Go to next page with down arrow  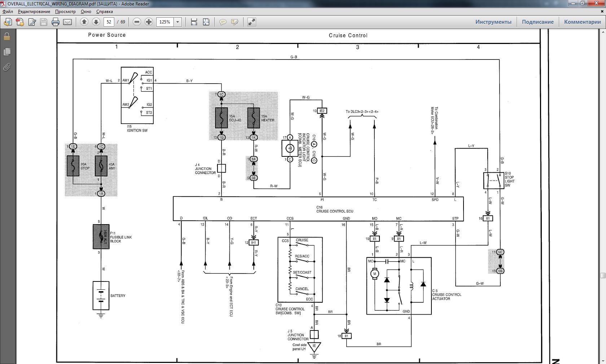tap(96, 22)
